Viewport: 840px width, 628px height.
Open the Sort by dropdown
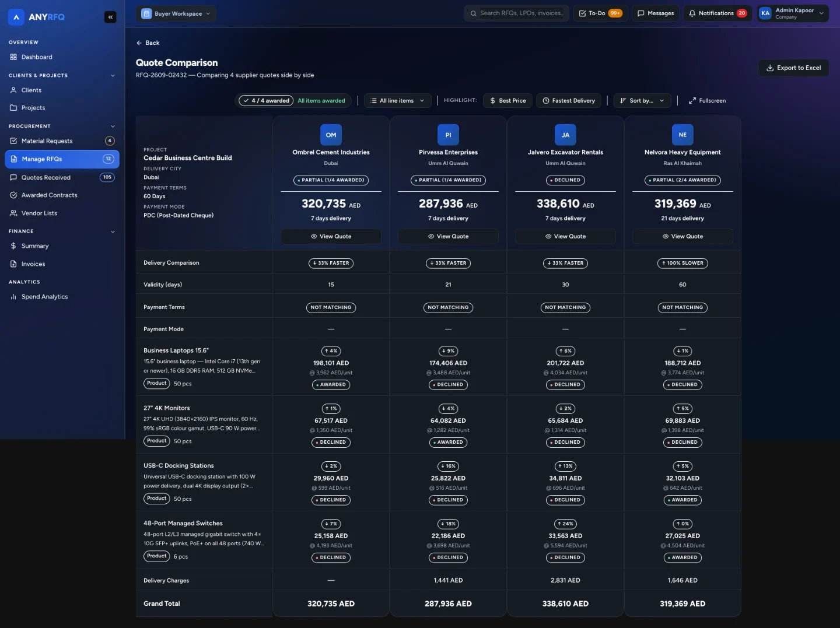642,101
